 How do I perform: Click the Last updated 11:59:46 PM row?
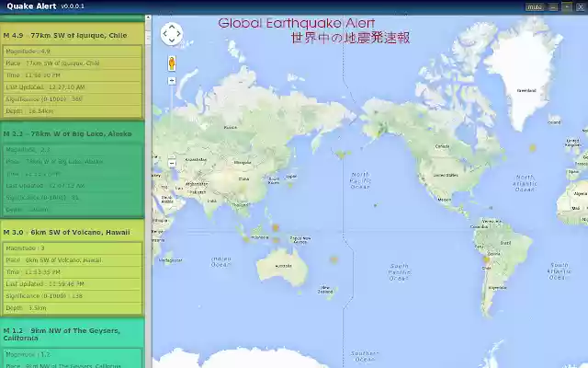coord(73,284)
